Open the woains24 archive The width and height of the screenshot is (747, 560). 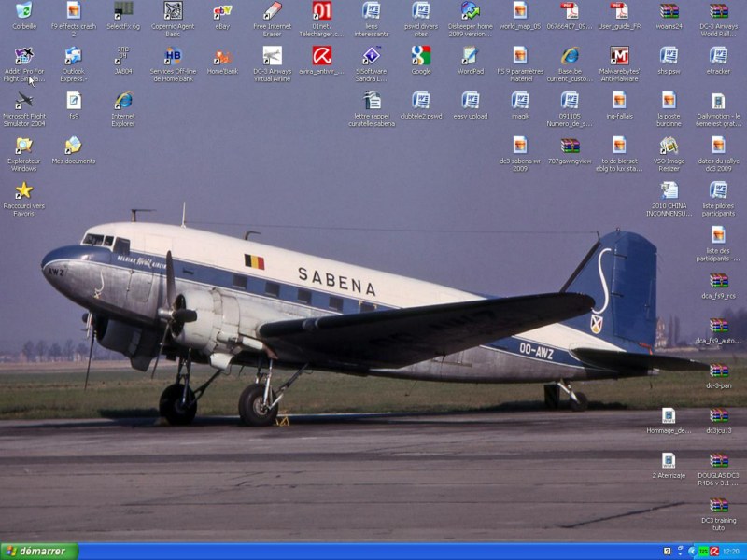pos(669,10)
